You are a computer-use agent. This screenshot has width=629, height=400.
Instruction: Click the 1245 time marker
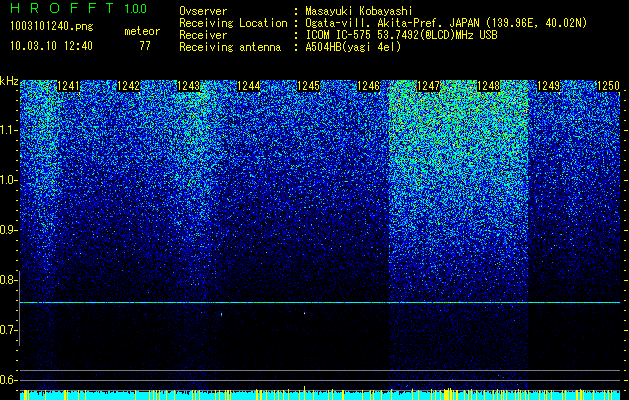308,86
